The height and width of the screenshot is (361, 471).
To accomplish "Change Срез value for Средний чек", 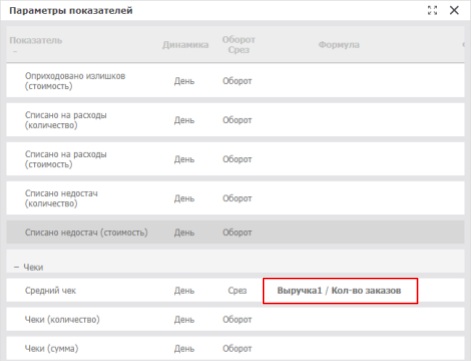I will click(x=237, y=291).
